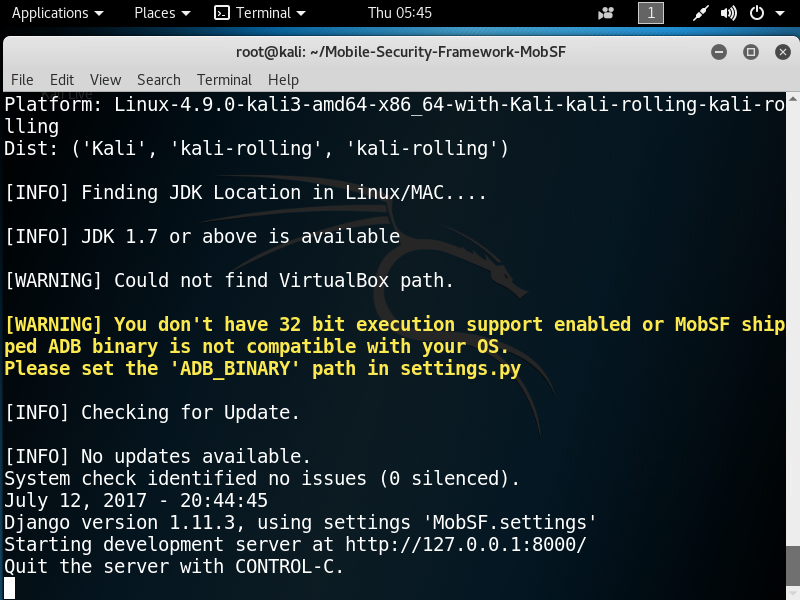The width and height of the screenshot is (800, 600).
Task: Click the 'JDK 1.7 or above is available' line
Action: tap(203, 236)
